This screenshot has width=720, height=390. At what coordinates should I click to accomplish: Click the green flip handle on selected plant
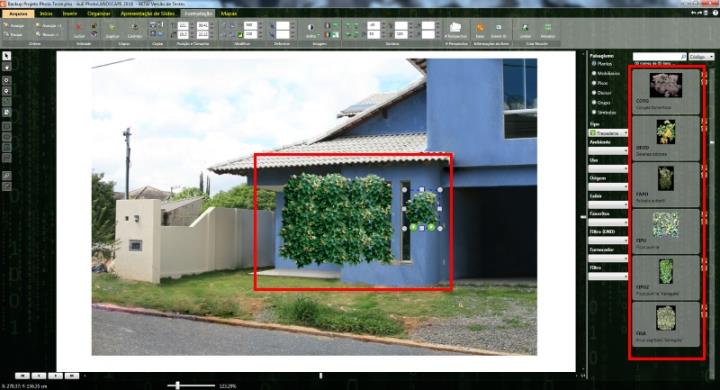(413, 227)
